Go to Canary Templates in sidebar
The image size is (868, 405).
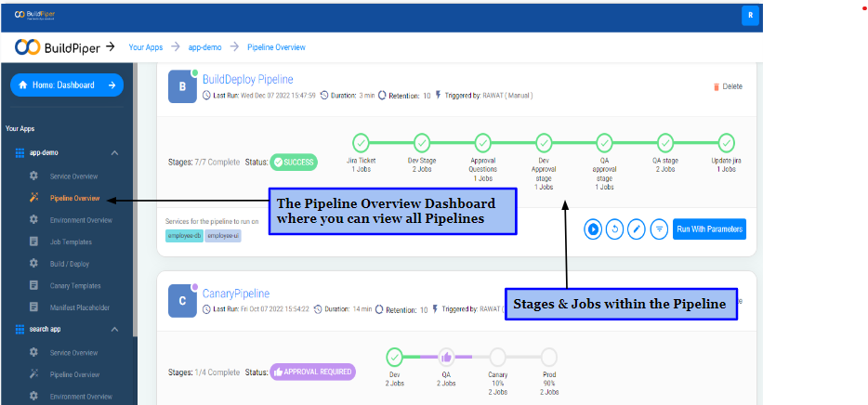[75, 285]
